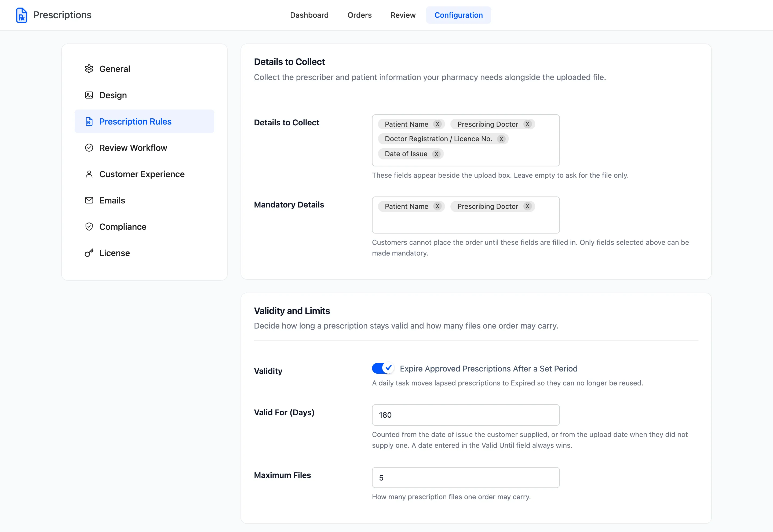This screenshot has height=532, width=773.
Task: Select Review Workflow in the sidebar
Action: coord(144,148)
